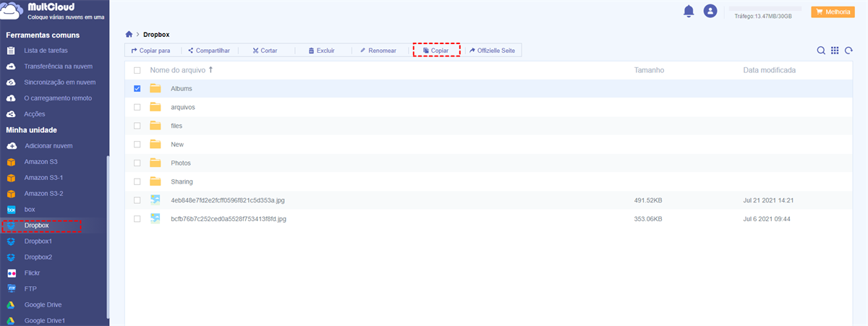Click the Sharing folder icon

tap(155, 181)
